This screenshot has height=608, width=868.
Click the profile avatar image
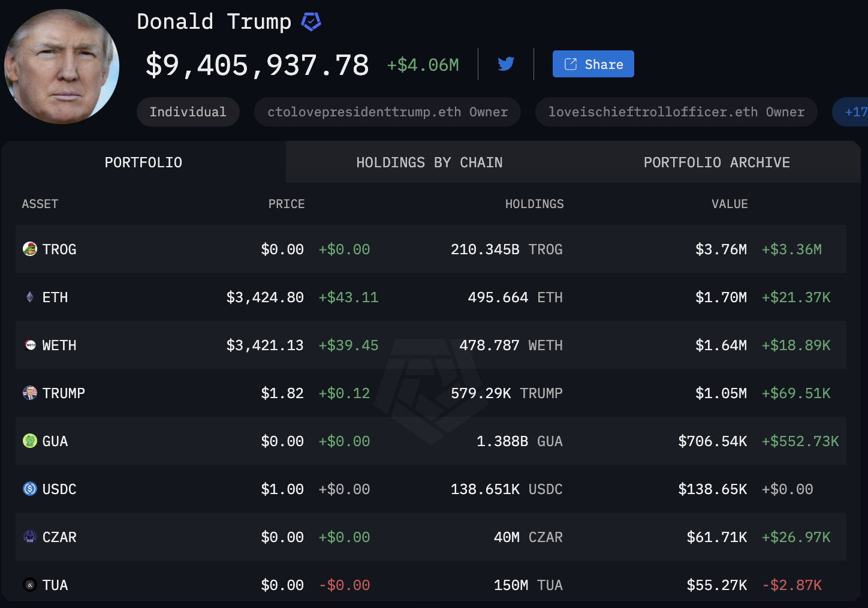(62, 66)
